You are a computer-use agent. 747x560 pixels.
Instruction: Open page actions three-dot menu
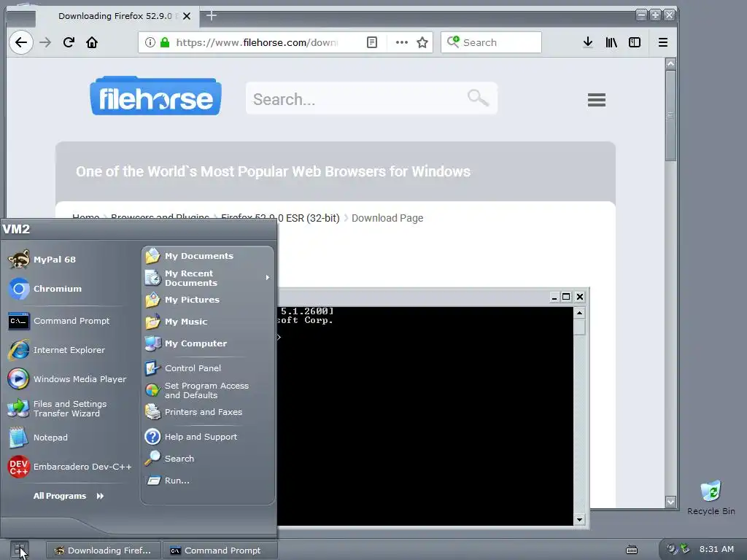(402, 42)
